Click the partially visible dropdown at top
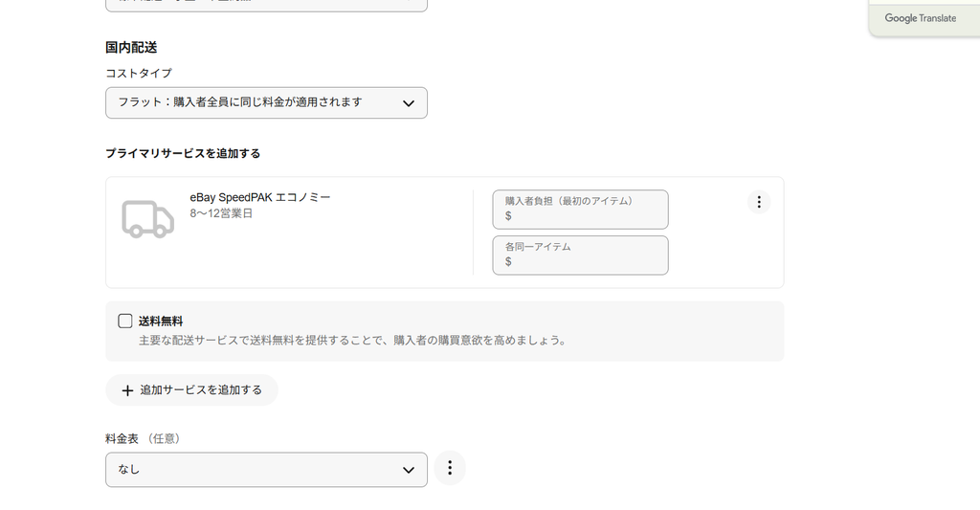This screenshot has height=510, width=980. pos(266,5)
